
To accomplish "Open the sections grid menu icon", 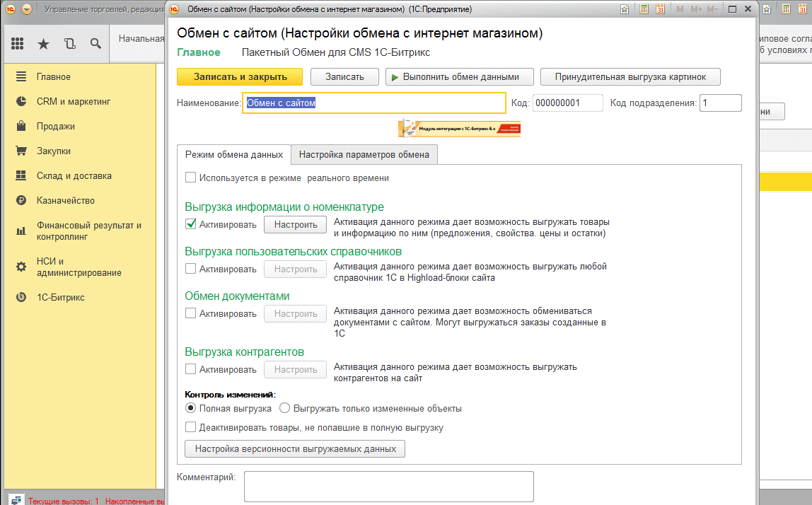I will pos(18,44).
